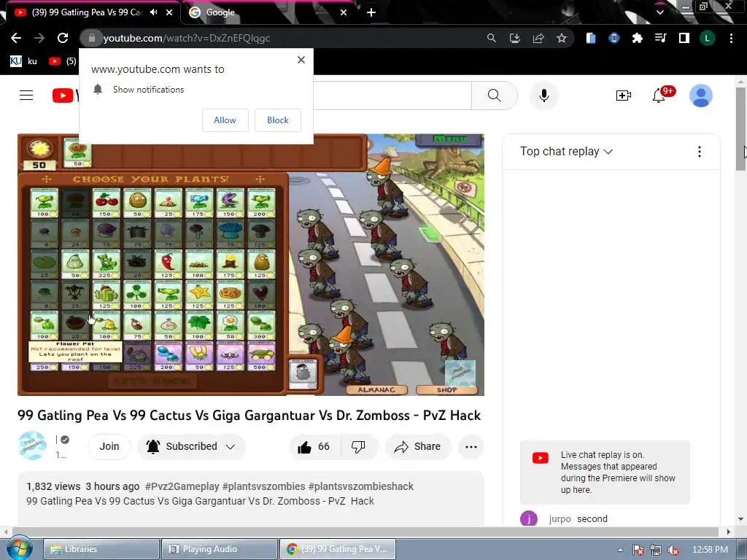
Task: Click the address bar URL
Action: [187, 38]
